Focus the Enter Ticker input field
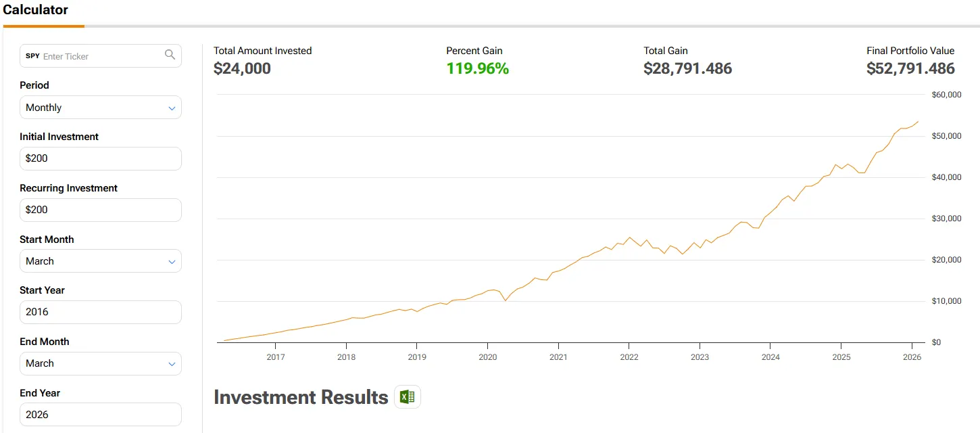This screenshot has height=433, width=980. coord(101,56)
